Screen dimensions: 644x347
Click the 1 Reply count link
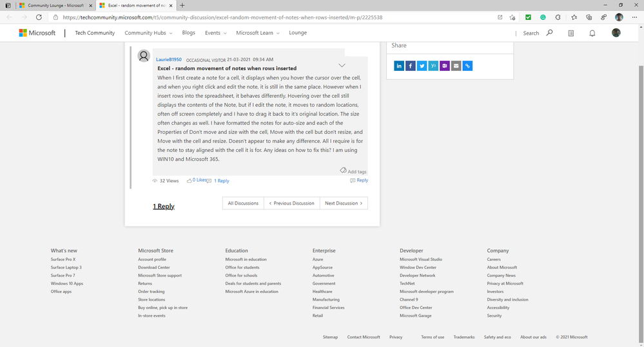coord(221,180)
